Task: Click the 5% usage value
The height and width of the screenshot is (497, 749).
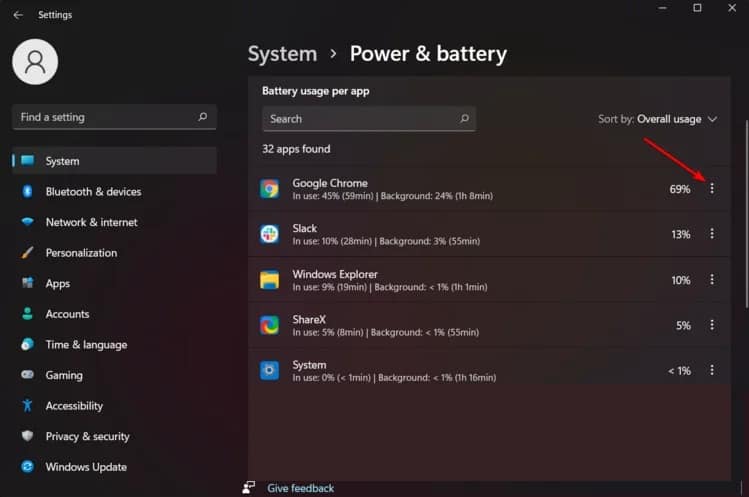Action: tap(683, 325)
